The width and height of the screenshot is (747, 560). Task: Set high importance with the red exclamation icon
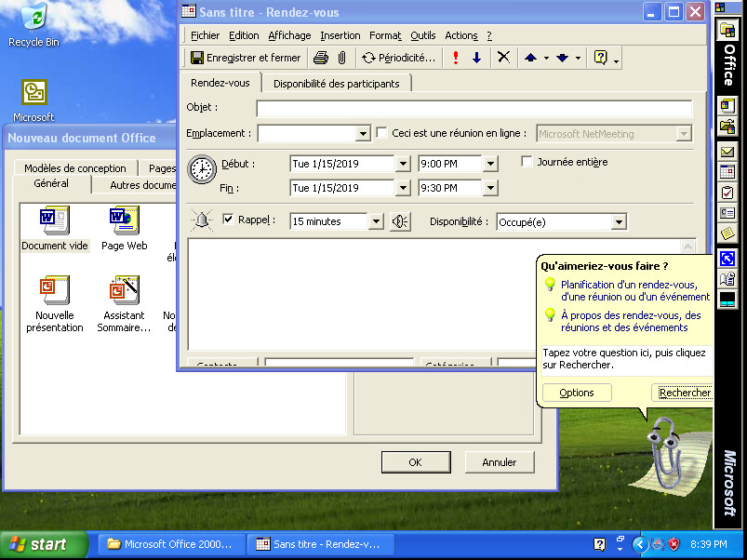456,58
